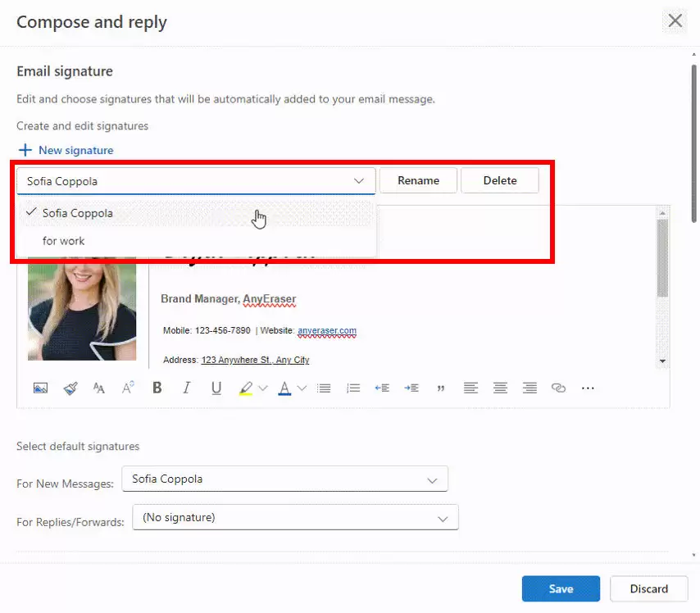The image size is (700, 613).
Task: Decrease the paragraph indent
Action: [x=382, y=388]
